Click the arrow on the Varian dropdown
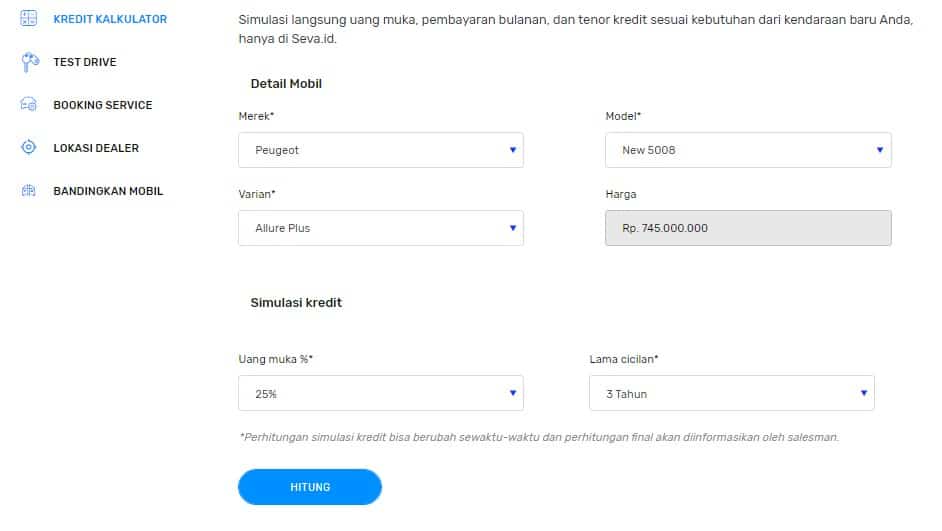 click(512, 228)
